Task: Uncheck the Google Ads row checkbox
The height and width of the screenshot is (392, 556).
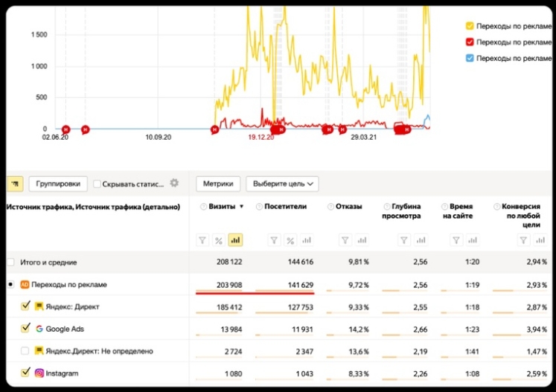Action: tap(25, 328)
